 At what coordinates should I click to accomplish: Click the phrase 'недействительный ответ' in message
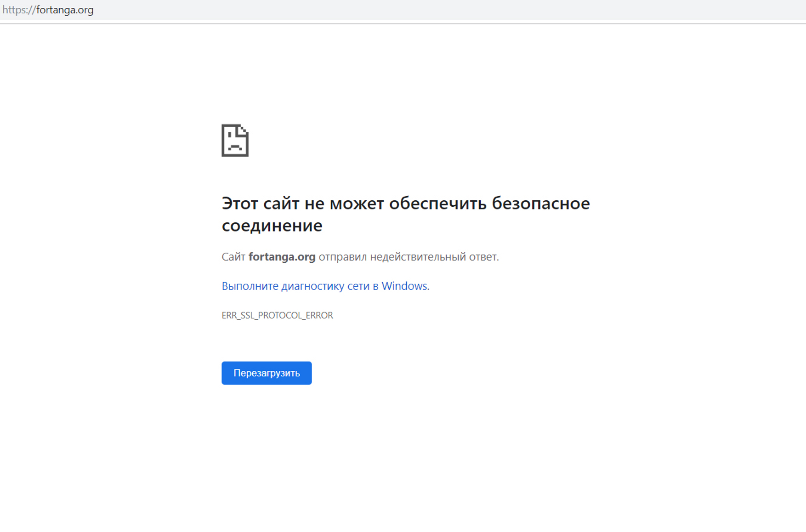(x=434, y=257)
